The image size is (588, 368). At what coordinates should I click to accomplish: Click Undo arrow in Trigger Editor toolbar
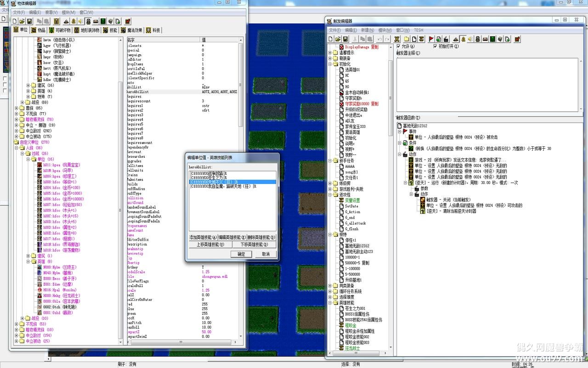pos(379,39)
